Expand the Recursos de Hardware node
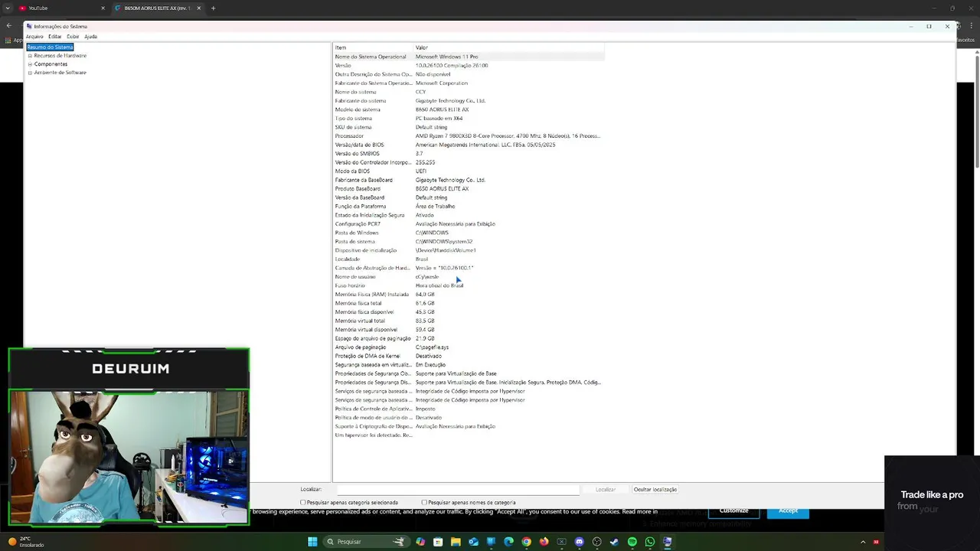The height and width of the screenshot is (551, 980). pyautogui.click(x=30, y=56)
